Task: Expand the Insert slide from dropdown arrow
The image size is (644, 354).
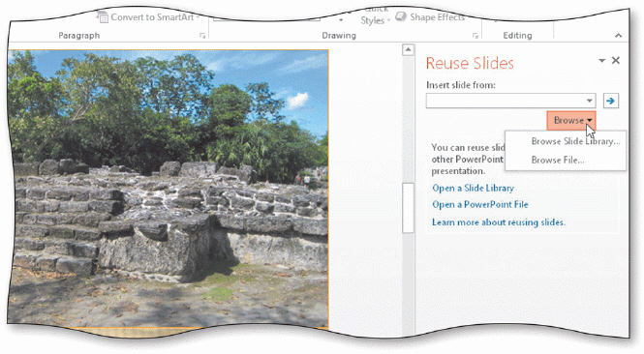Action: coord(590,101)
